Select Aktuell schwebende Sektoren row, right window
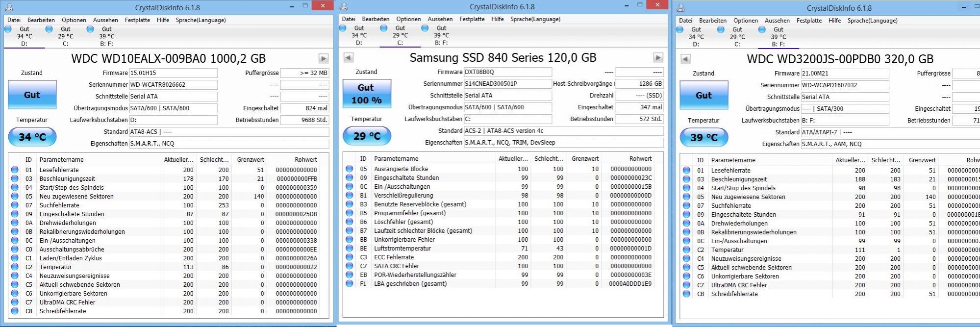 click(830, 268)
